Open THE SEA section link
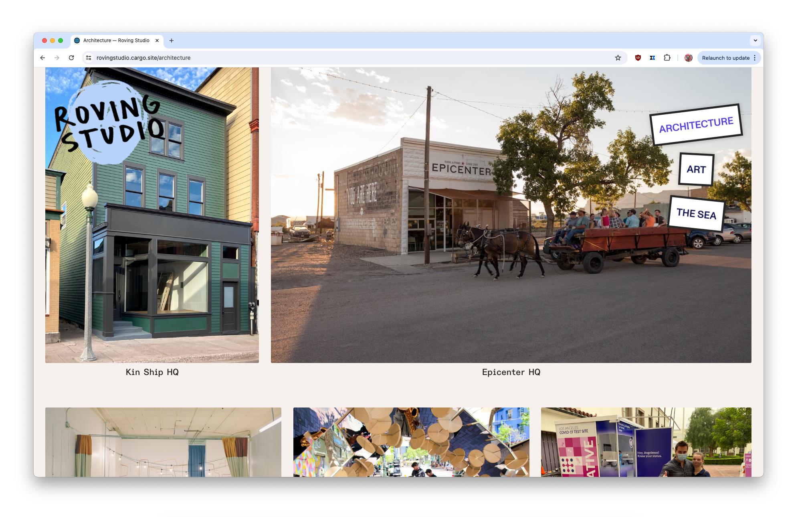Screen dimensions: 812x517 coord(696,214)
